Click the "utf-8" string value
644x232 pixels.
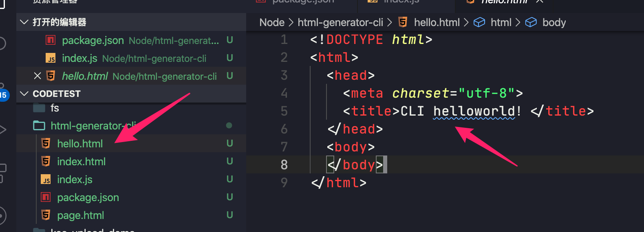pos(487,93)
